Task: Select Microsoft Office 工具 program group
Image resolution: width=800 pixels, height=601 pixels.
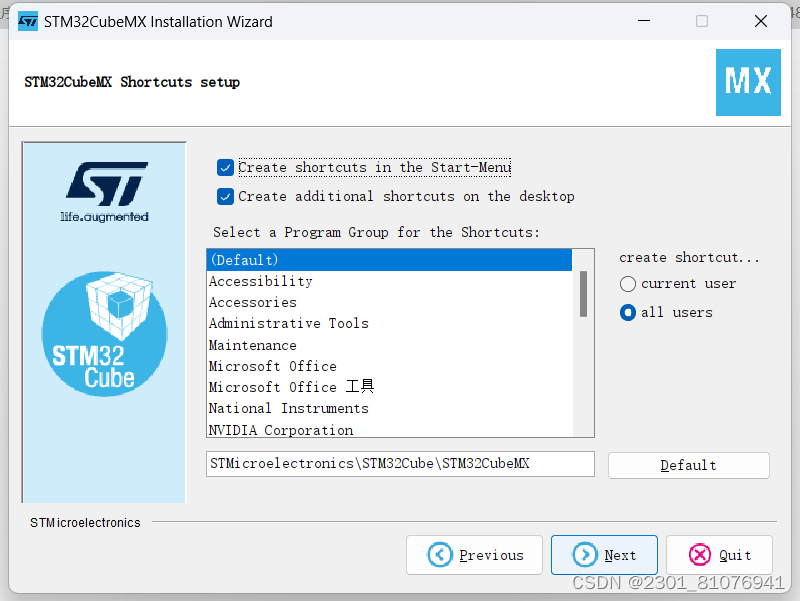Action: (390, 387)
